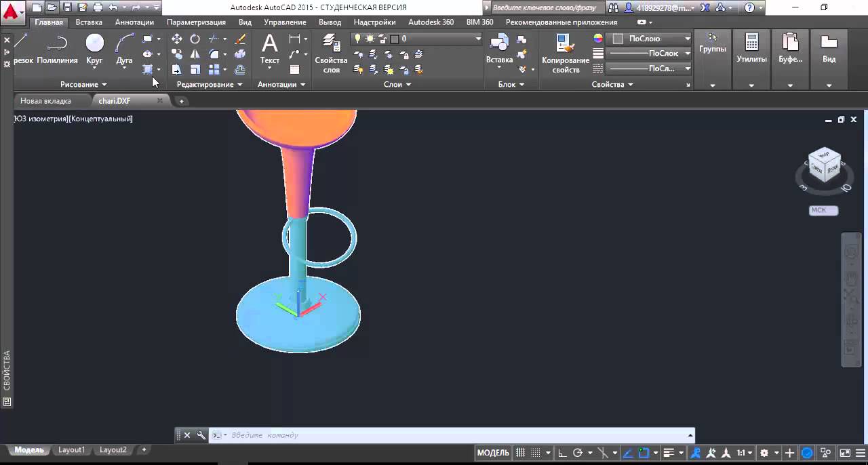Toggle object snap tracking in status bar
The height and width of the screenshot is (465, 868).
(x=628, y=453)
